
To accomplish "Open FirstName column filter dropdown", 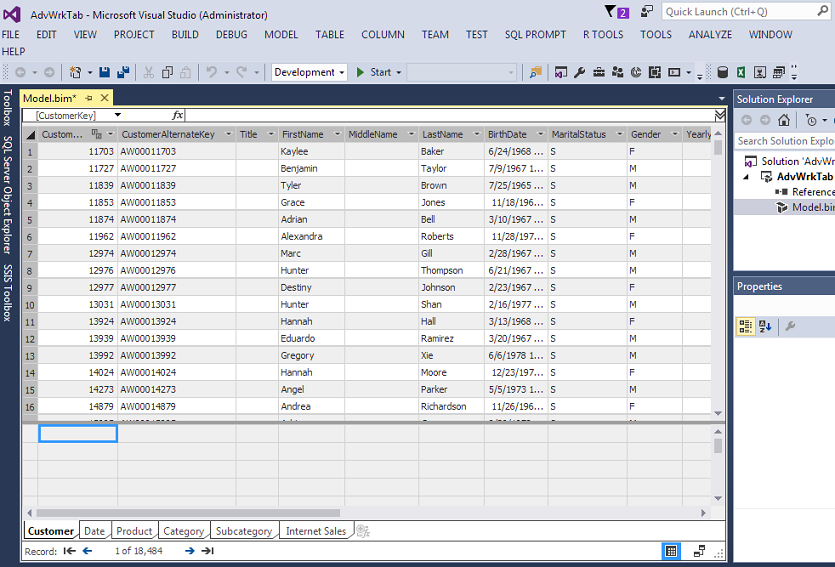I will pos(337,134).
